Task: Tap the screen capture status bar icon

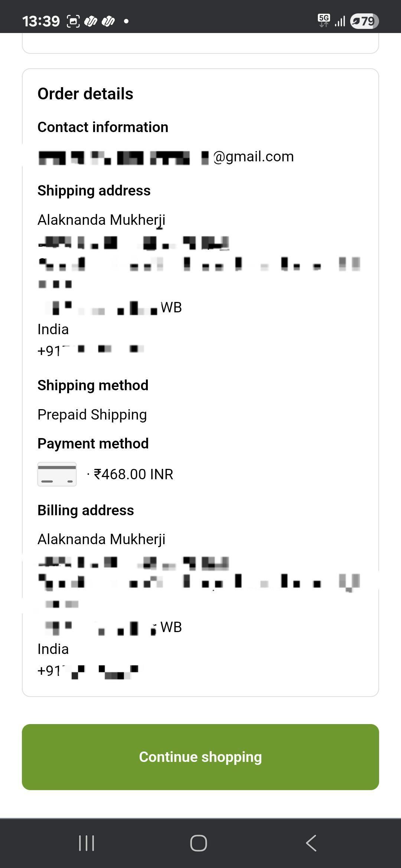Action: pyautogui.click(x=73, y=21)
